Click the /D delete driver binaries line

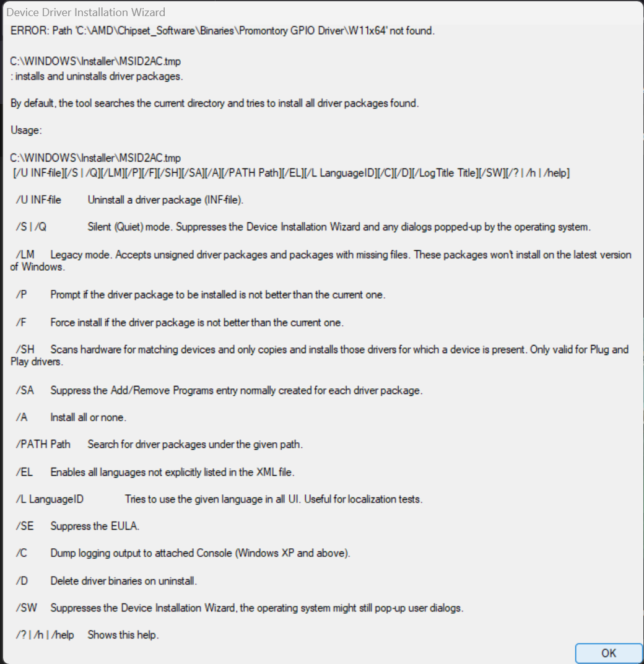pyautogui.click(x=107, y=581)
